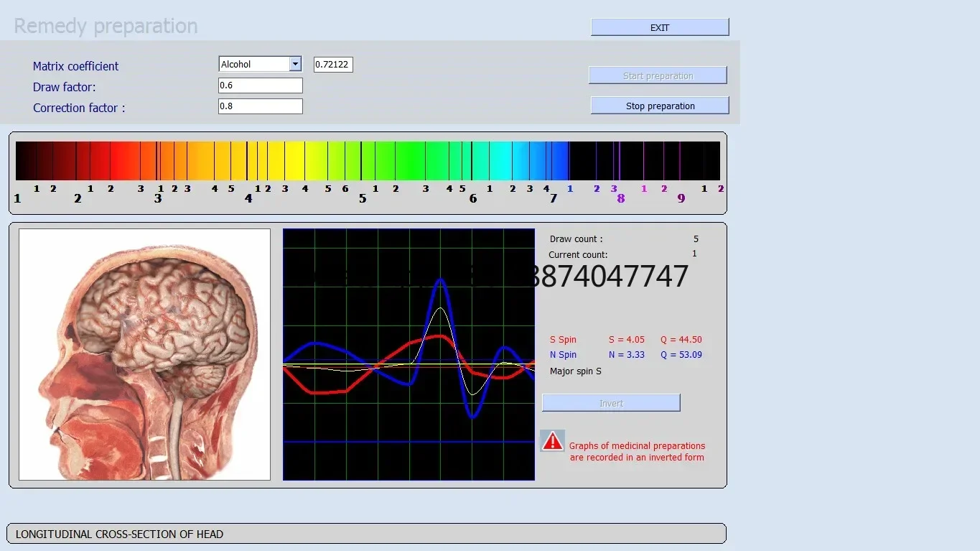Open the Alcohol matrix dropdown arrow
Image resolution: width=980 pixels, height=551 pixels.
(x=295, y=64)
